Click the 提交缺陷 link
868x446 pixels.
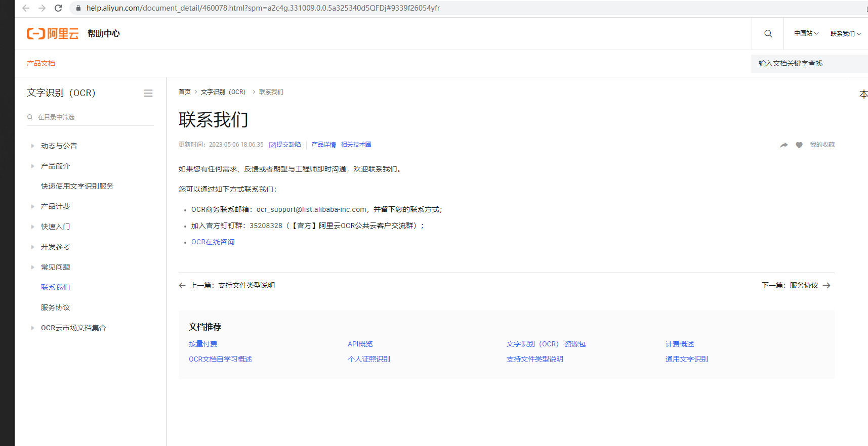pyautogui.click(x=288, y=145)
